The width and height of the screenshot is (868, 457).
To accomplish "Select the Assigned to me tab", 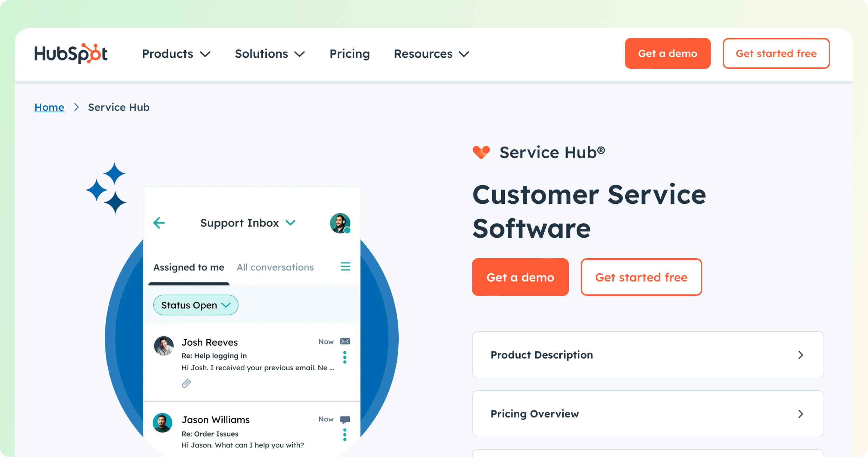I will coord(189,267).
